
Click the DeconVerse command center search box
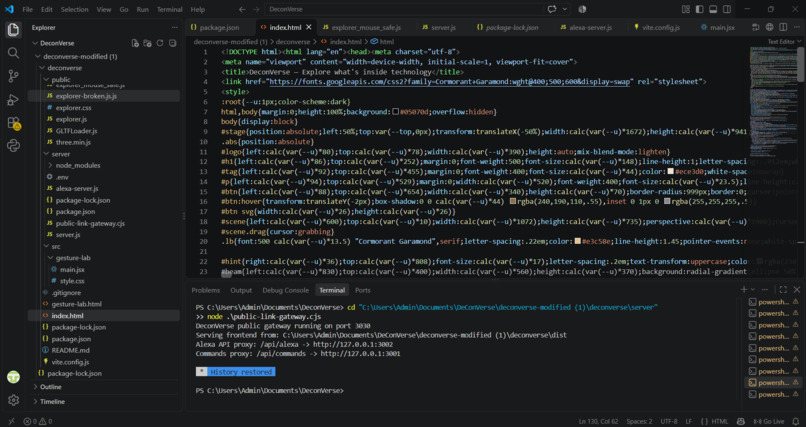click(x=404, y=9)
